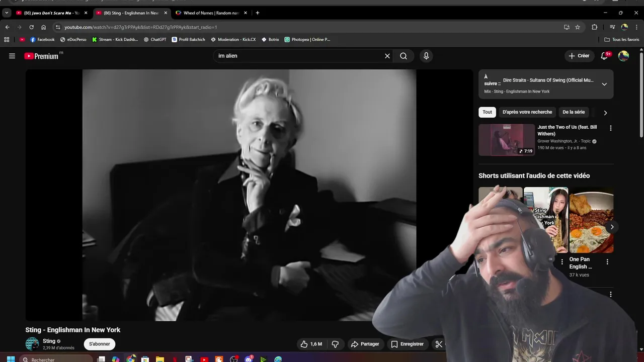Screen dimensions: 644x362
Task: Open the Chrome profile avatar
Action: (x=624, y=27)
